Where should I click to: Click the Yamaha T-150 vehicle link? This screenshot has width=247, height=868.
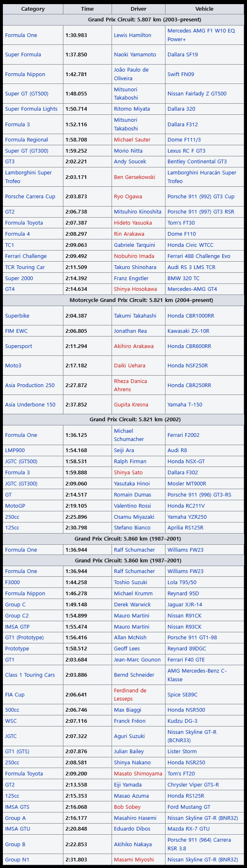185,405
